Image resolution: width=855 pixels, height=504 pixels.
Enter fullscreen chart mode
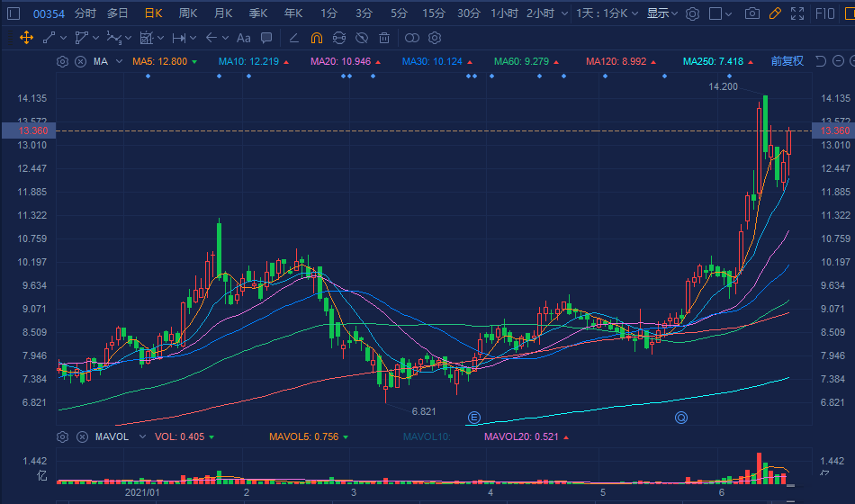click(796, 13)
